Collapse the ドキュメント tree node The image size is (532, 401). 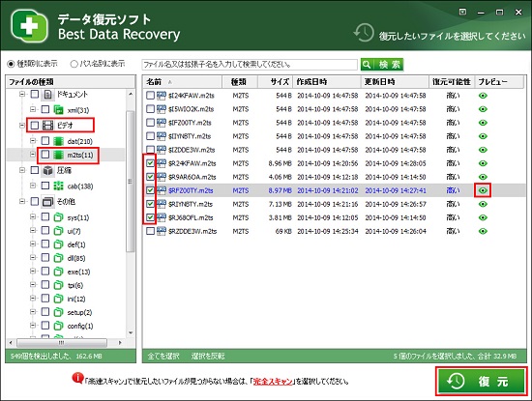pyautogui.click(x=22, y=95)
